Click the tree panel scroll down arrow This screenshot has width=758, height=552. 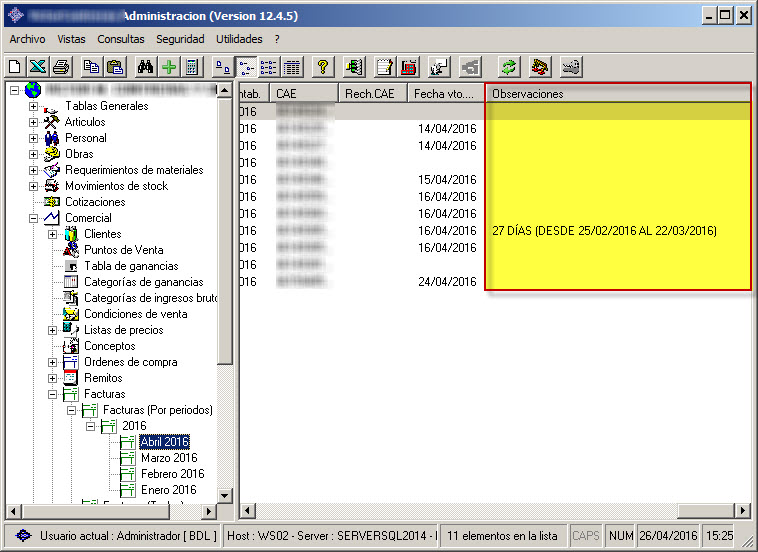pyautogui.click(x=225, y=495)
